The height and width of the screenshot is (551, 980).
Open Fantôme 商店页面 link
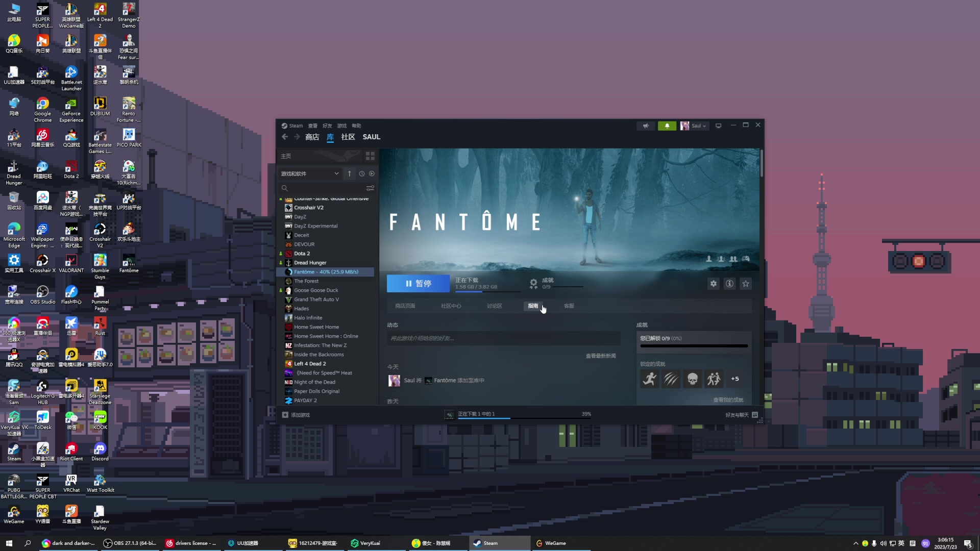point(405,306)
